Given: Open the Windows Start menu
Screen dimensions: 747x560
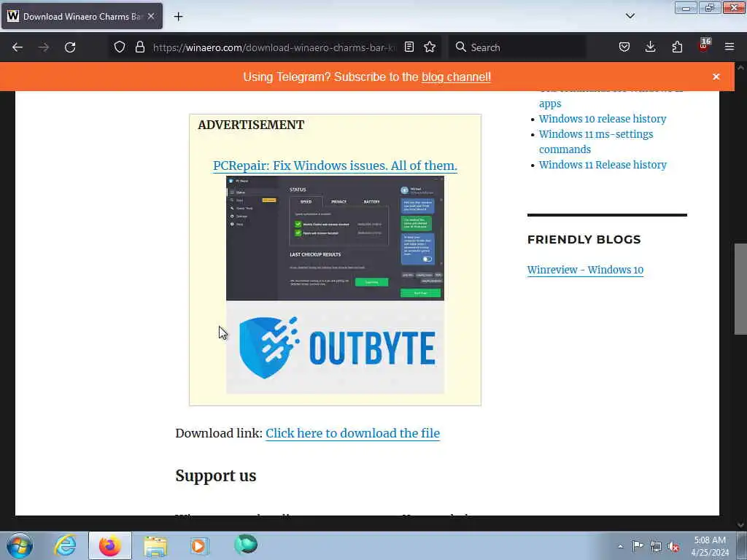Looking at the screenshot, I should tap(20, 545).
